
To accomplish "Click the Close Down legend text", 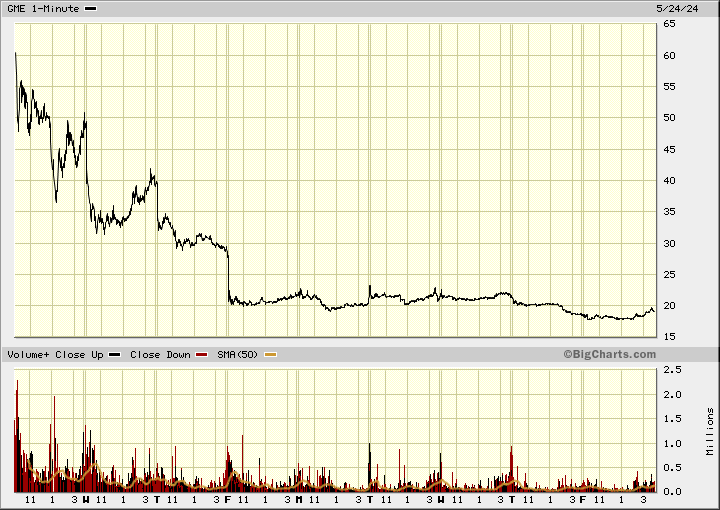I will coord(160,355).
